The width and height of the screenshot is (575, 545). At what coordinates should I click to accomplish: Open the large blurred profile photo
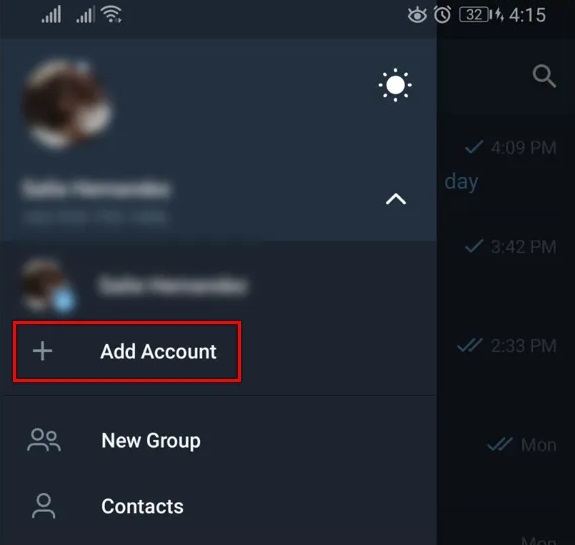tap(67, 104)
